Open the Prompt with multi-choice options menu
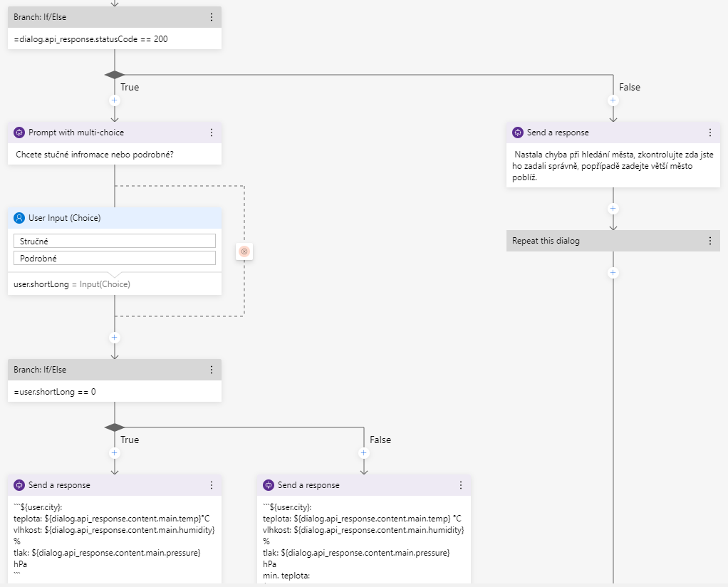This screenshot has height=587, width=728. pyautogui.click(x=211, y=133)
